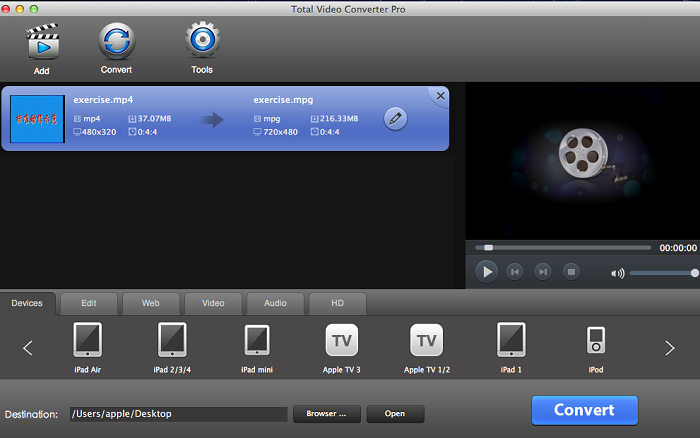This screenshot has width=700, height=438.
Task: Switch to the Video tab
Action: coord(213,303)
